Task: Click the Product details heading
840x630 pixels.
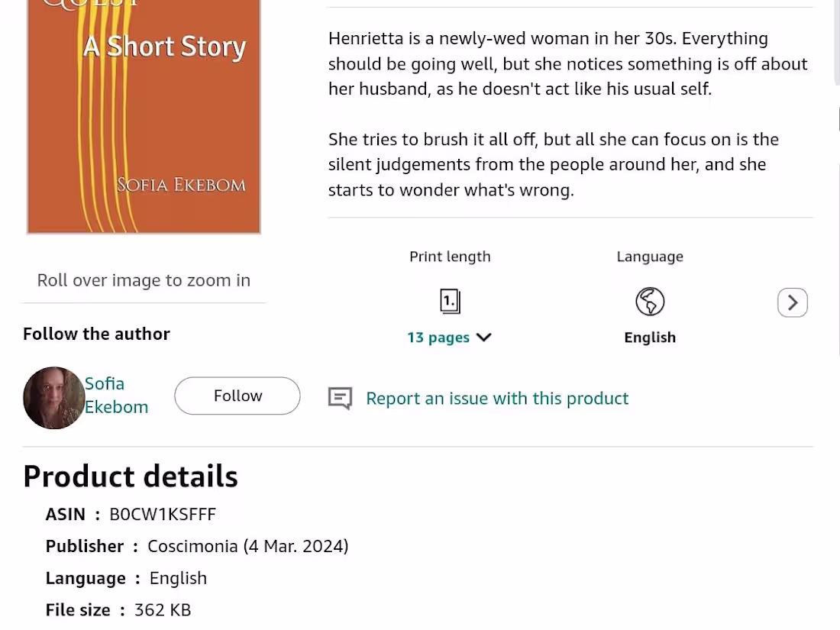Action: pyautogui.click(x=130, y=476)
